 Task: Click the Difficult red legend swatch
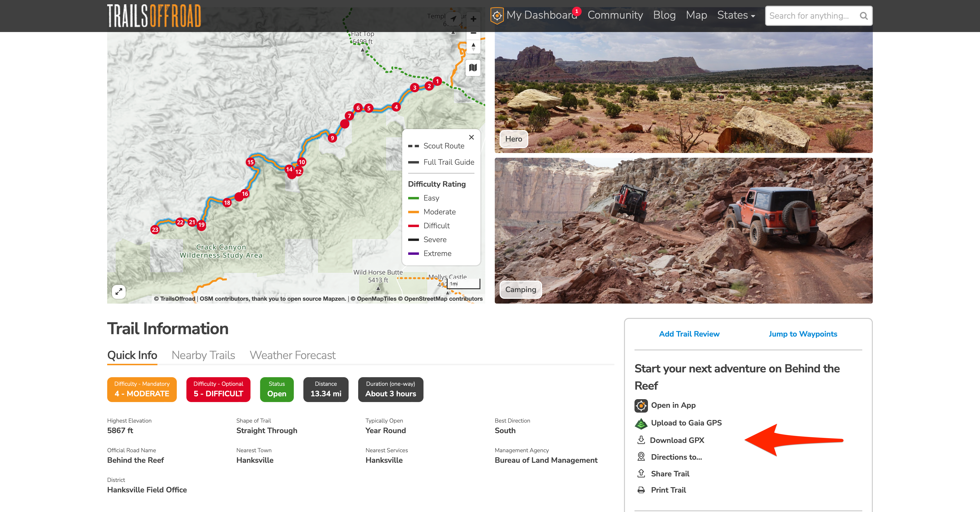[413, 226]
